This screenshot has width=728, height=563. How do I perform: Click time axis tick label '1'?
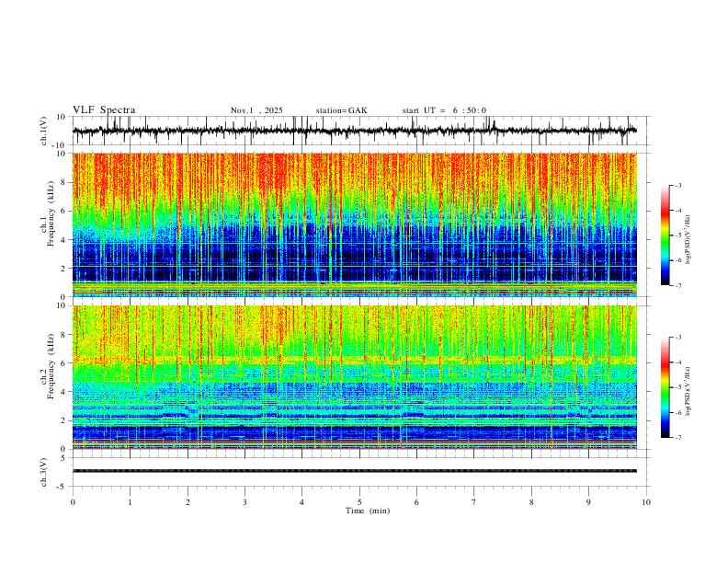coord(130,502)
